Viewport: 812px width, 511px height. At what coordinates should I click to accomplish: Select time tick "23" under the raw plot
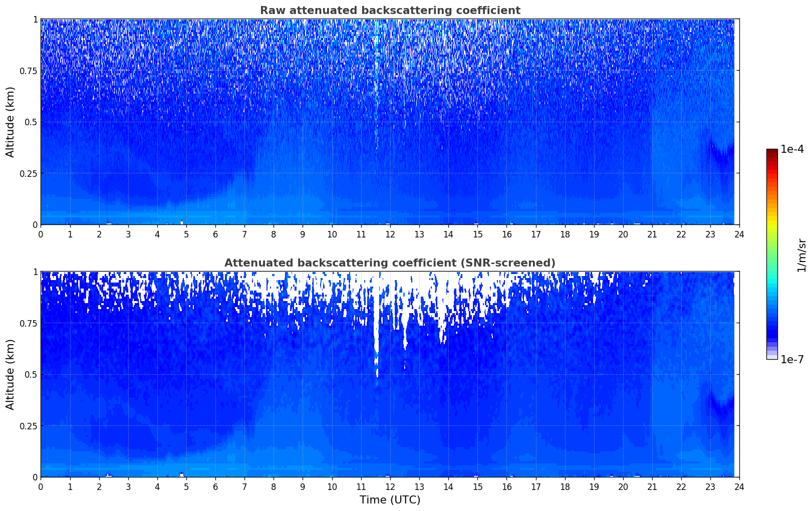pyautogui.click(x=710, y=234)
